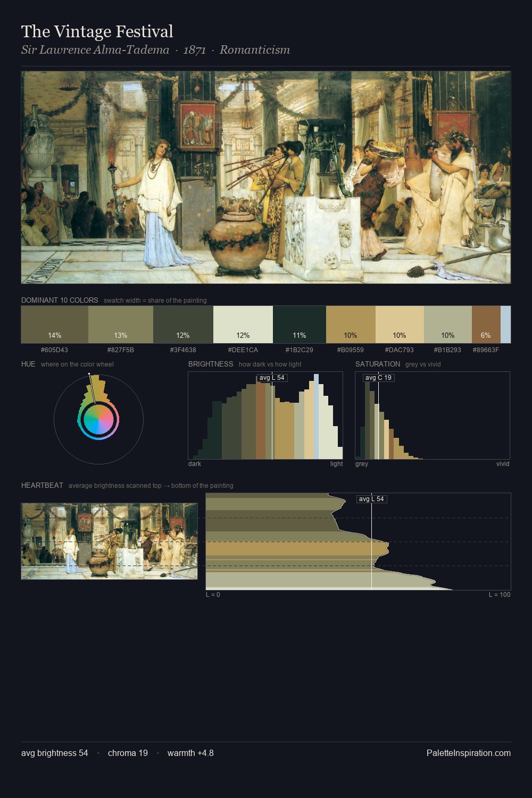Click the heartbeat brightness profile chart

click(358, 541)
